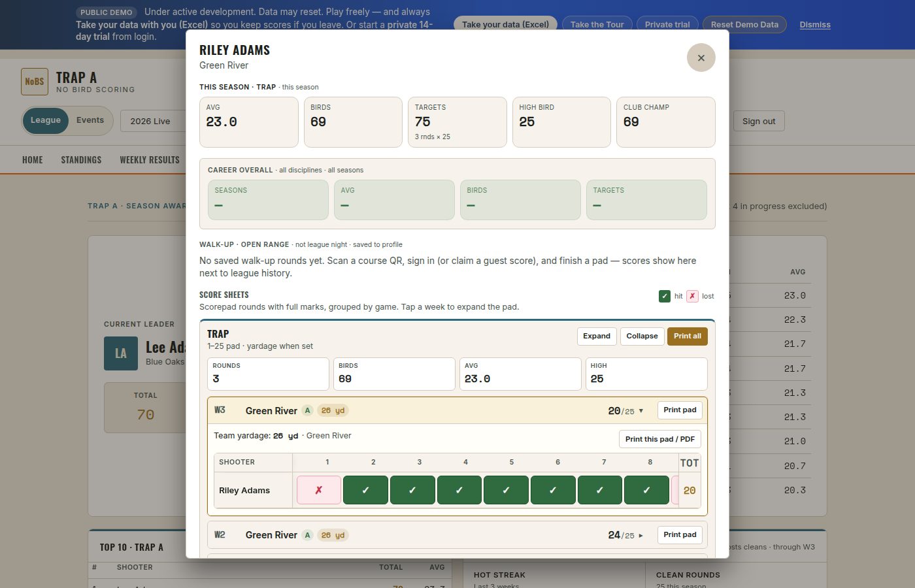Viewport: 915px width, 588px height.
Task: Click Take your data (Excel) button
Action: (505, 24)
